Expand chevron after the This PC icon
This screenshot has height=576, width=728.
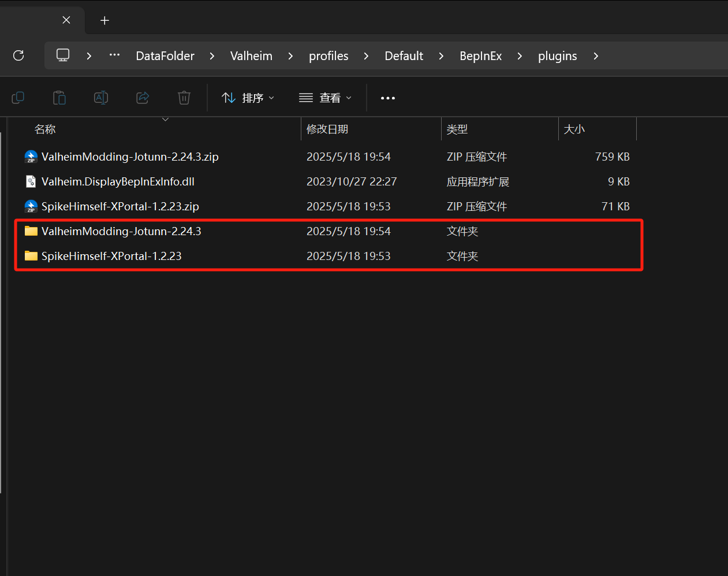89,56
